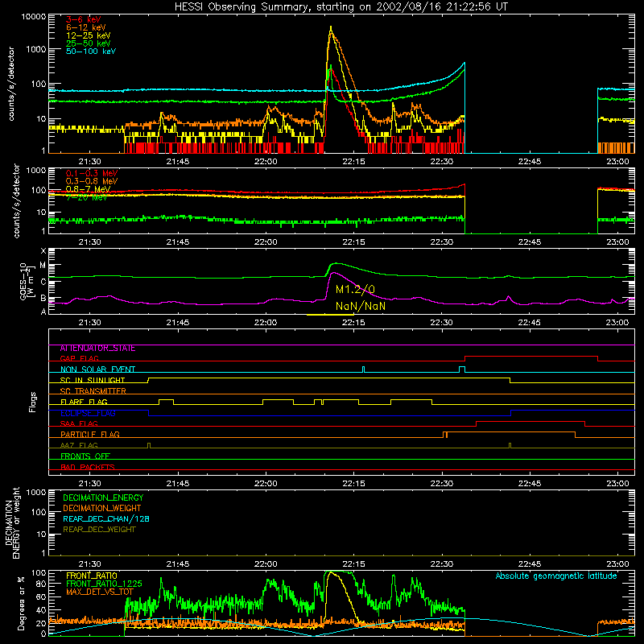Click the X class label on GOES axis
The height and width of the screenshot is (644, 644).
coord(43,251)
